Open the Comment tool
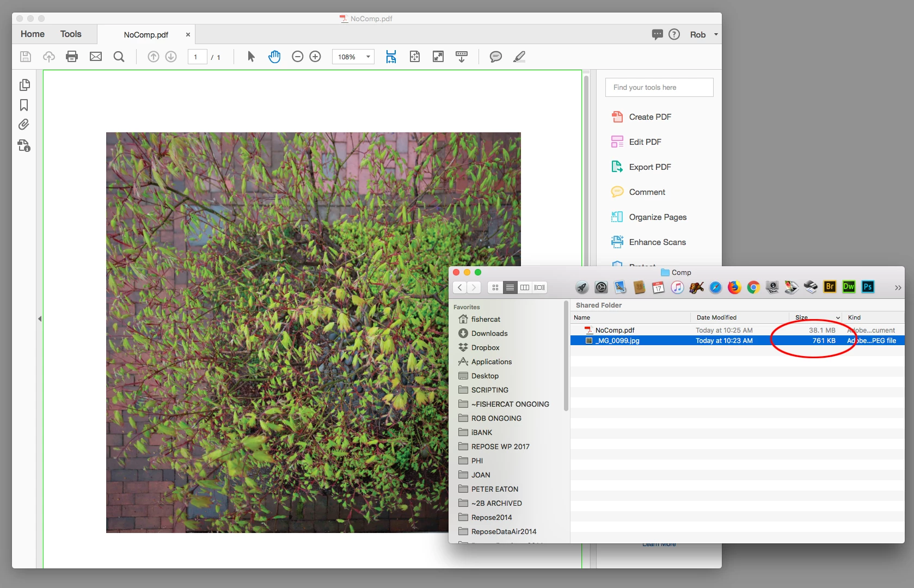Screen dimensions: 914x588 click(638, 192)
